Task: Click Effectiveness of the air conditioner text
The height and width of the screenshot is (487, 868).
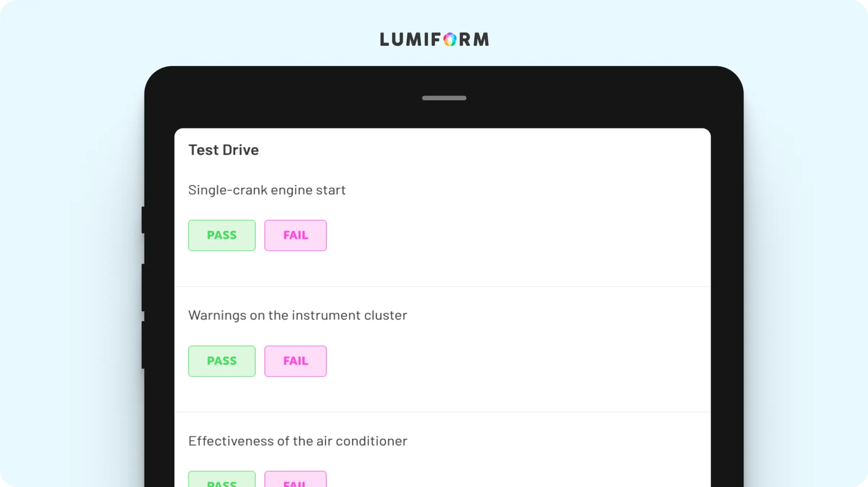Action: 298,441
